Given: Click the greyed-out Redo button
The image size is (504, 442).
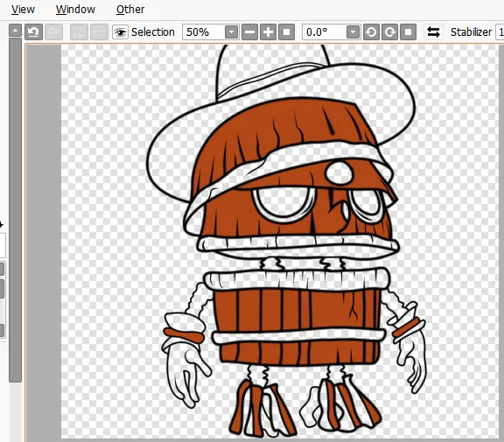Looking at the screenshot, I should coord(53,32).
